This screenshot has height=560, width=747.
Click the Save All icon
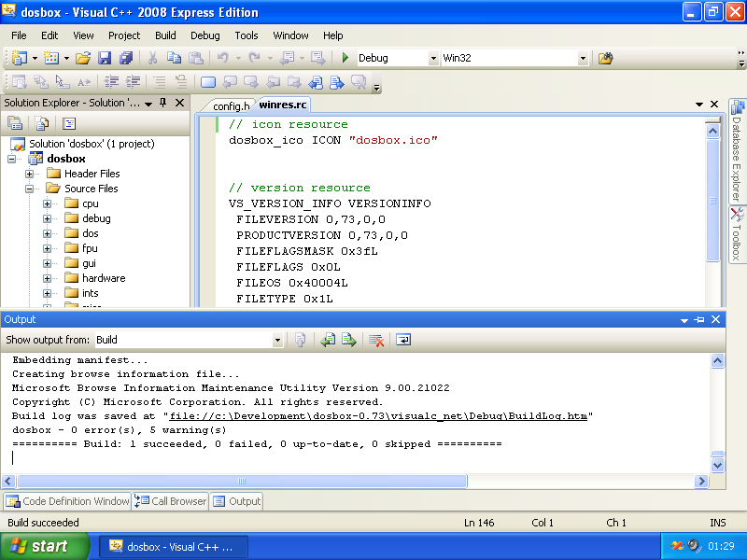(126, 58)
